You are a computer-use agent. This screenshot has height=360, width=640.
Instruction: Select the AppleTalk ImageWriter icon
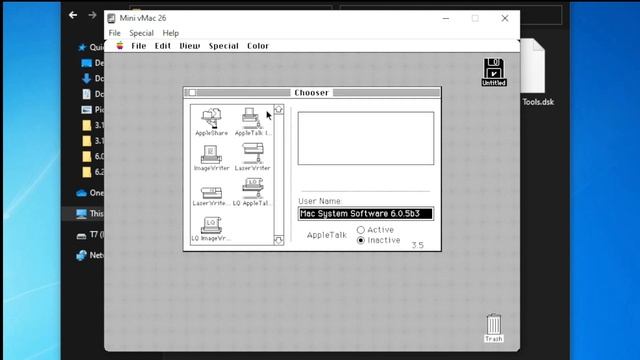(253, 122)
